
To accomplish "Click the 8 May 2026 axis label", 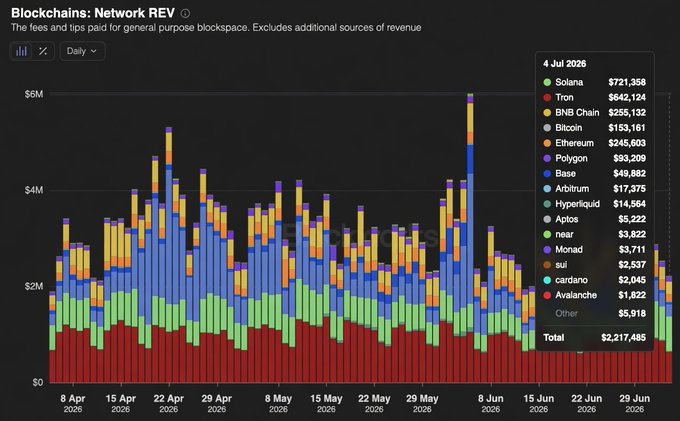I will click(278, 403).
